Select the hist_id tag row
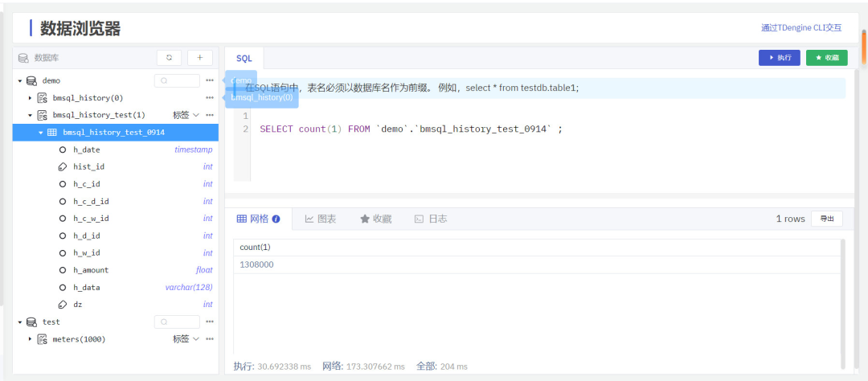 115,166
